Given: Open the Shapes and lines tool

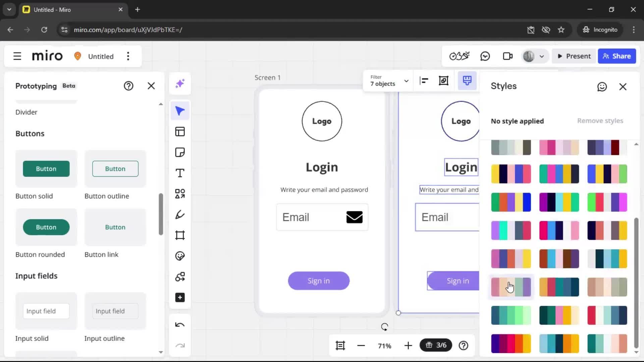Looking at the screenshot, I should (180, 194).
